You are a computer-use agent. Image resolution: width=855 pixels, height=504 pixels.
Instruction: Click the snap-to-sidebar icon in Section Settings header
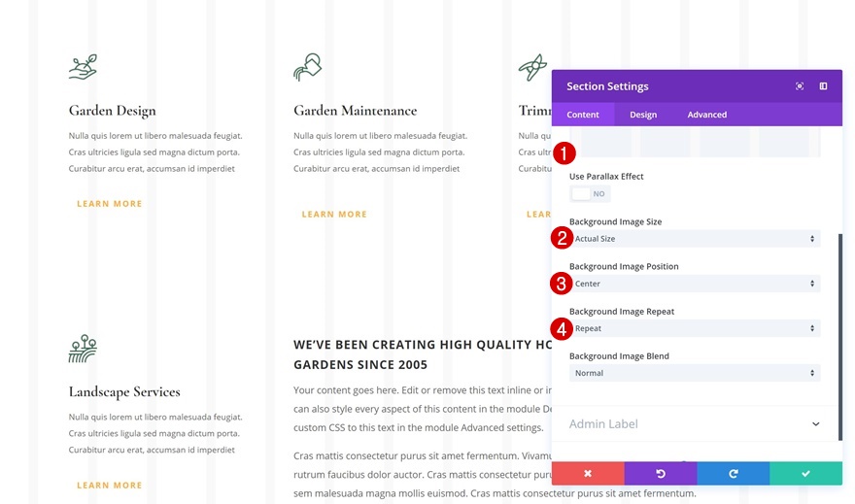(823, 86)
